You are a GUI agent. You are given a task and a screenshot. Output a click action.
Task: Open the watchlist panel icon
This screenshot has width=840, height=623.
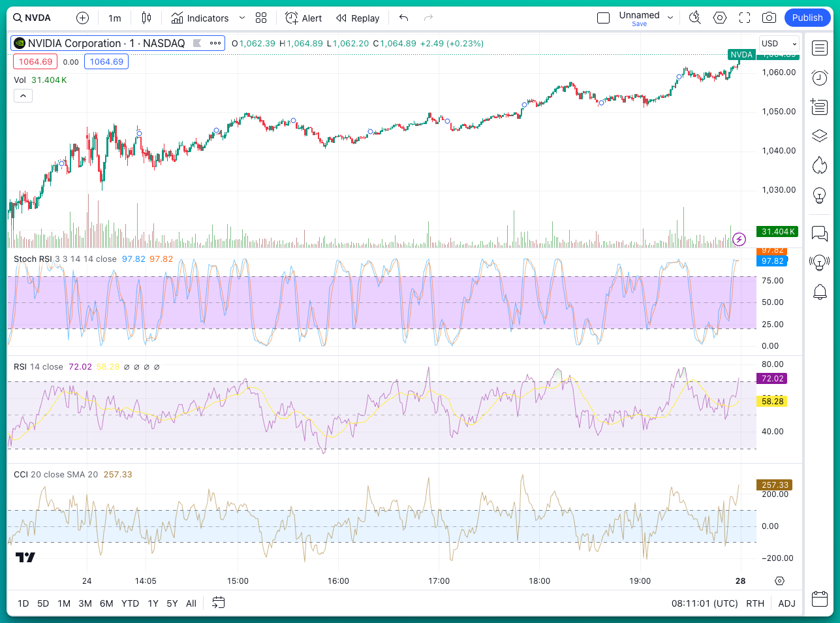(820, 48)
